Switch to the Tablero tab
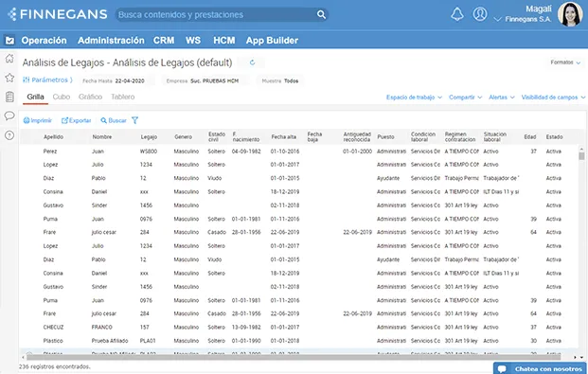The image size is (588, 374). 123,97
